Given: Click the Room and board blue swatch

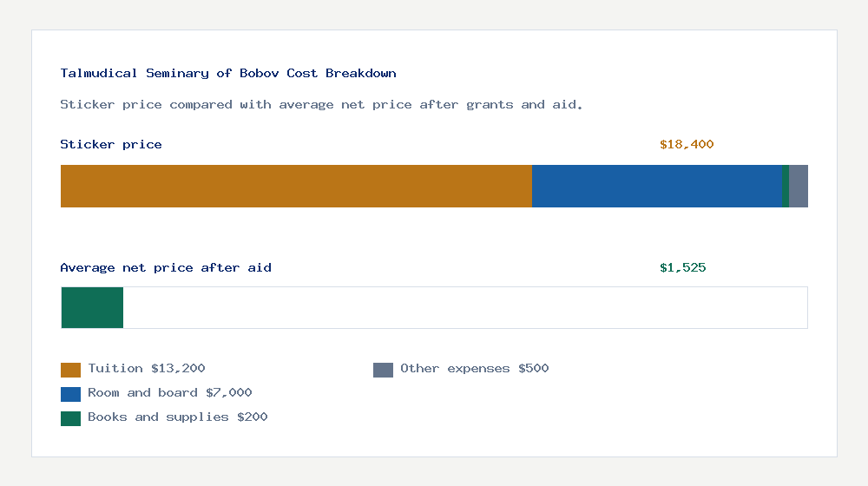Looking at the screenshot, I should [x=70, y=394].
